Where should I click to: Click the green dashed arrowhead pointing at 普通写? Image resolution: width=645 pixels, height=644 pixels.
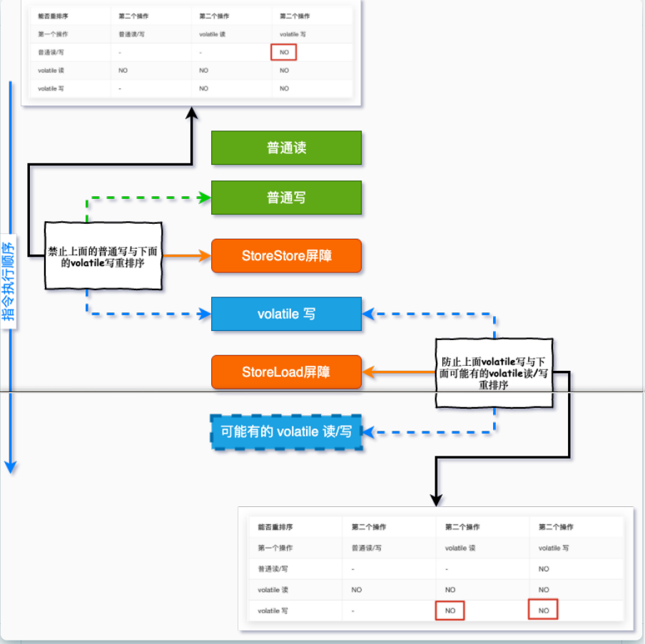pos(205,198)
